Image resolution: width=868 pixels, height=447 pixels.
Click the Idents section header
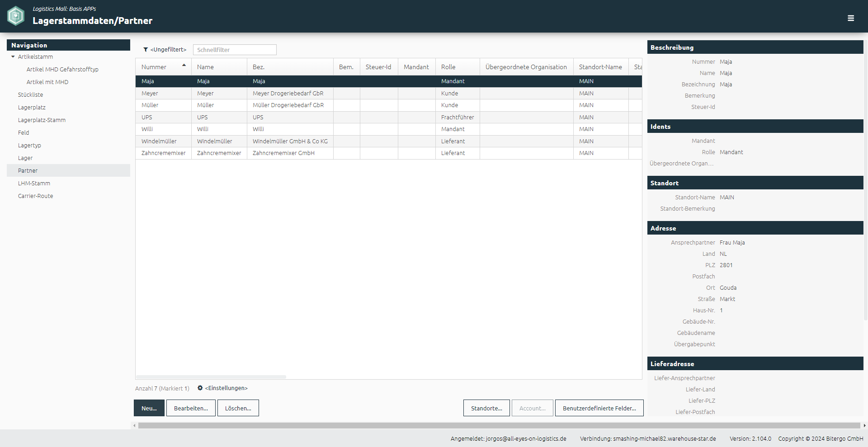[x=755, y=127]
